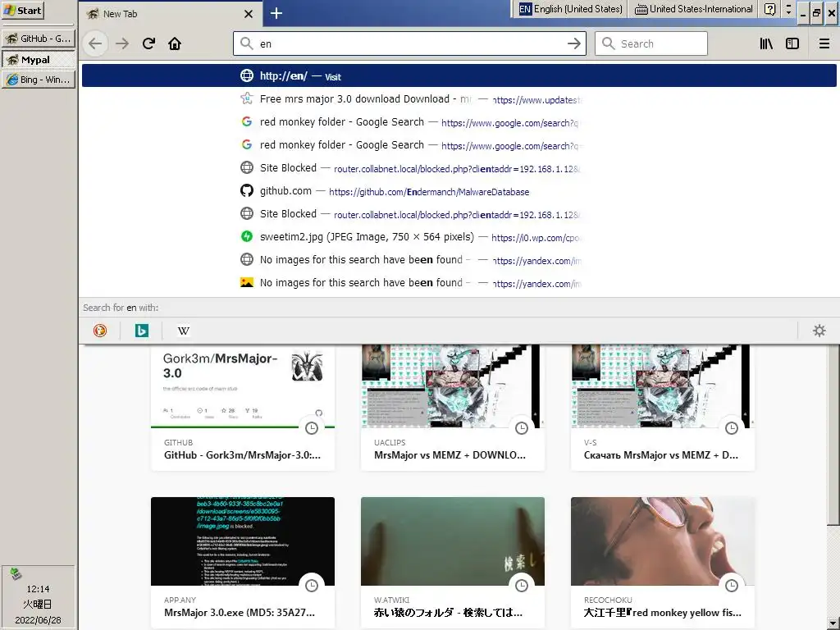
Task: Click the EN language indicator icon
Action: (525, 9)
